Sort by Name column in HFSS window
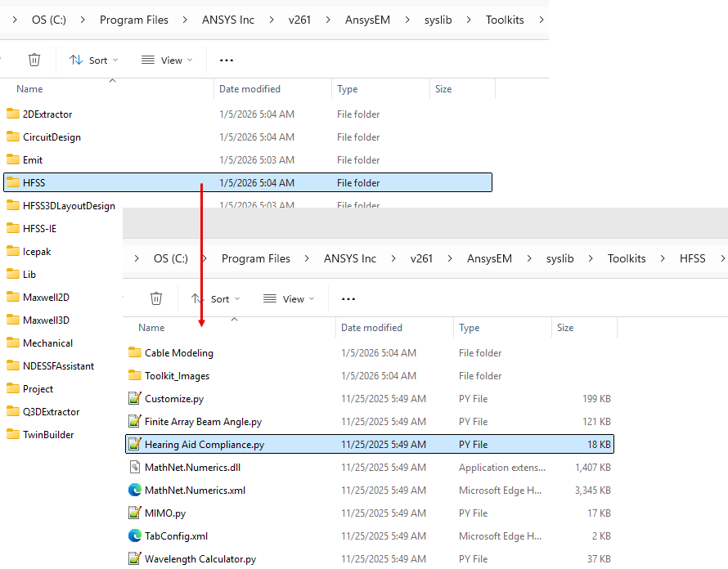The width and height of the screenshot is (728, 569). coord(151,327)
